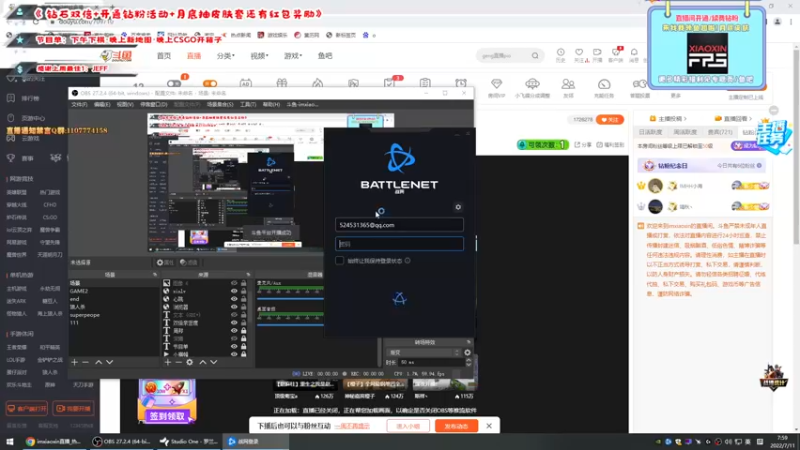The image size is (800, 450).
Task: Adjust the 桌面音频 volume slider in OBS mixer
Action: [x=290, y=324]
